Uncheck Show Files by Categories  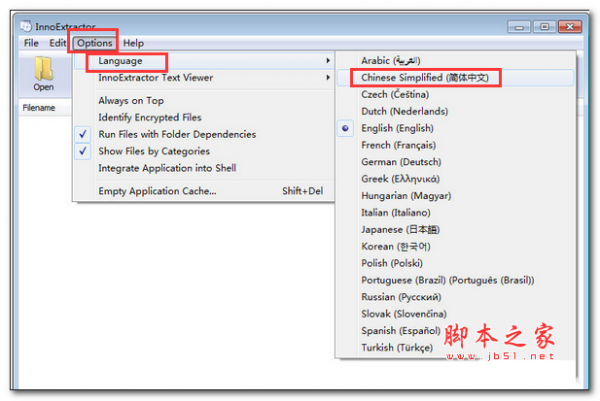pos(203,151)
